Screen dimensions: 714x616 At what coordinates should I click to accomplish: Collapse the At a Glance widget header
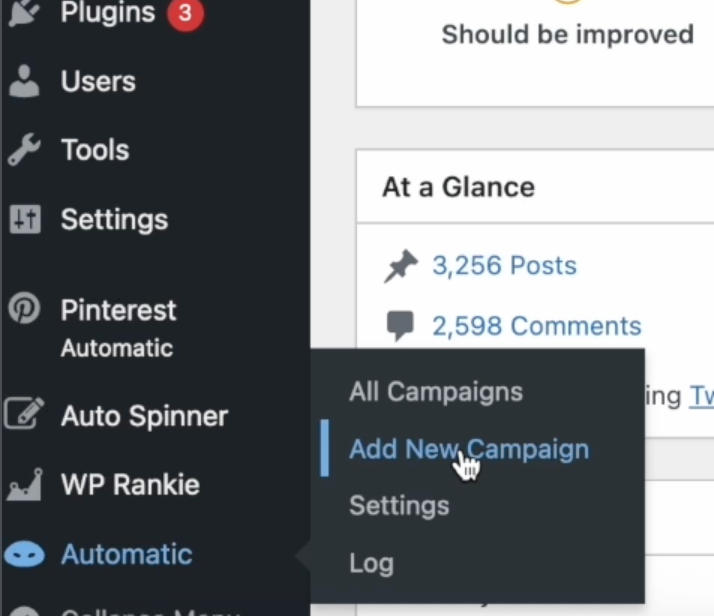point(458,187)
